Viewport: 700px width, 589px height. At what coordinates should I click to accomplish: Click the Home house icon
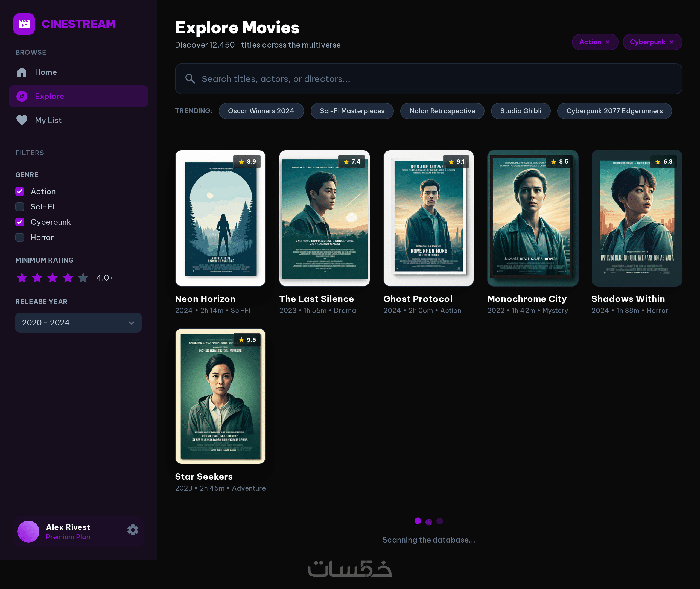(22, 72)
